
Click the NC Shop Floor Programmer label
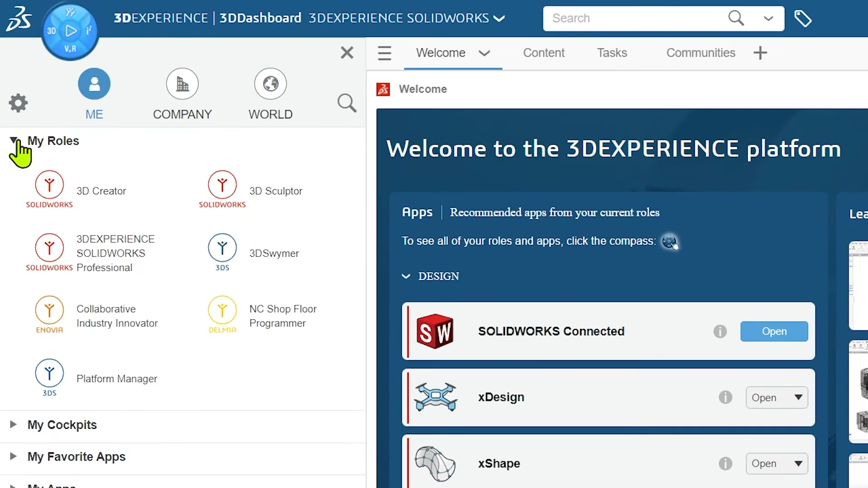[x=283, y=316]
